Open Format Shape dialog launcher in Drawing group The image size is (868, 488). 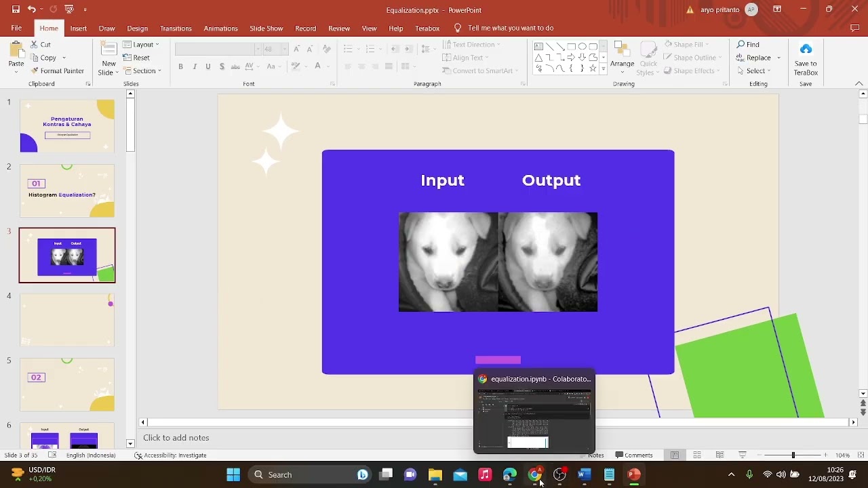point(726,84)
